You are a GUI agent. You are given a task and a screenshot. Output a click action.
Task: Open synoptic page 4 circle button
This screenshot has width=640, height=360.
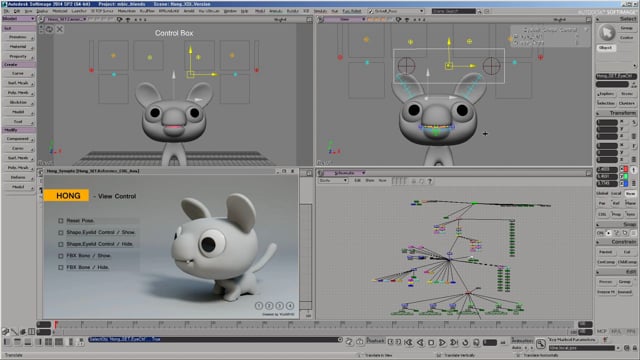290,305
